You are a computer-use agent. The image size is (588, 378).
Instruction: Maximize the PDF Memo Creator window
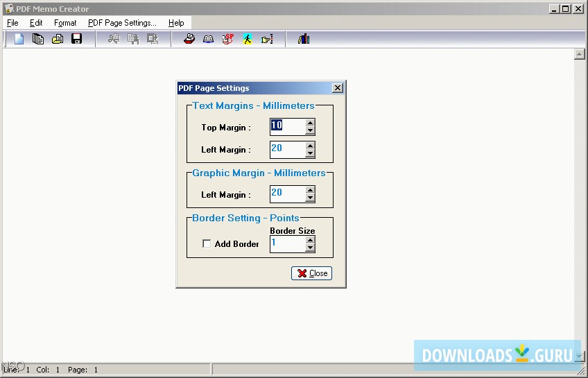click(x=566, y=8)
